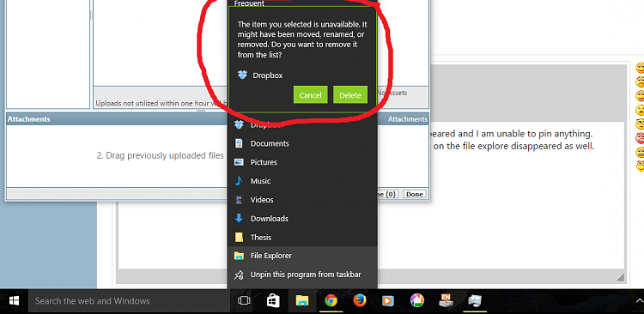This screenshot has height=314, width=644.
Task: Switch to the monitor app taskbar icon
Action: [x=475, y=301]
